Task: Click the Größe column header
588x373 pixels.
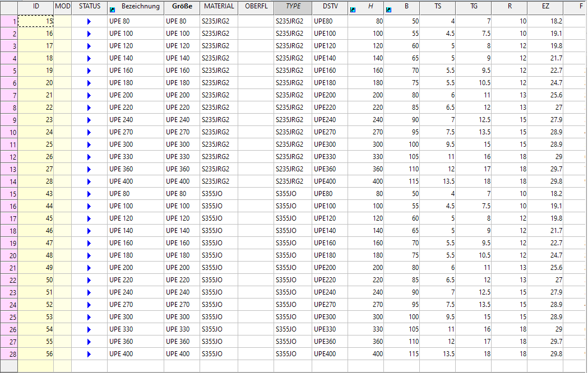Action: click(182, 7)
